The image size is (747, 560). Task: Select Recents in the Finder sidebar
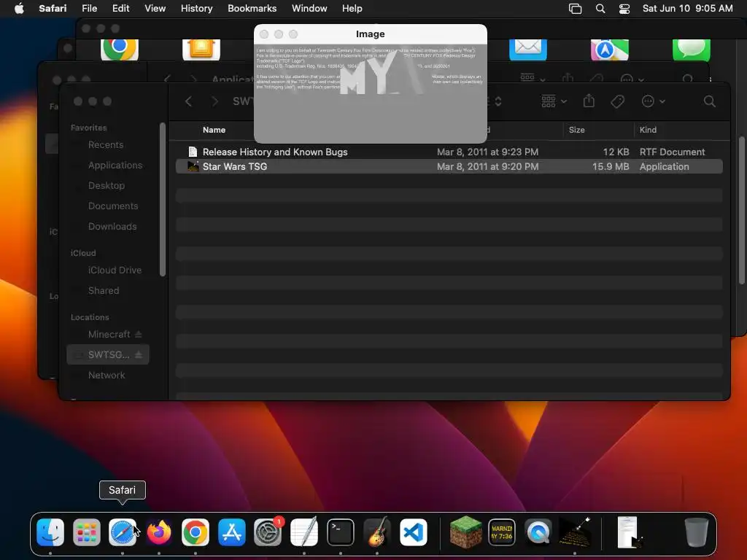pos(106,145)
